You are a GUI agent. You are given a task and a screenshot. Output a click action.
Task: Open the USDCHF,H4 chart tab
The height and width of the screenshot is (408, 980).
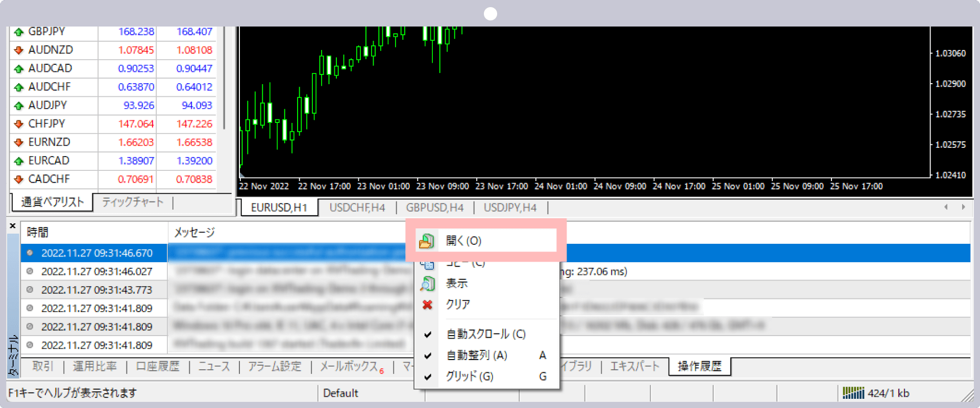click(357, 208)
